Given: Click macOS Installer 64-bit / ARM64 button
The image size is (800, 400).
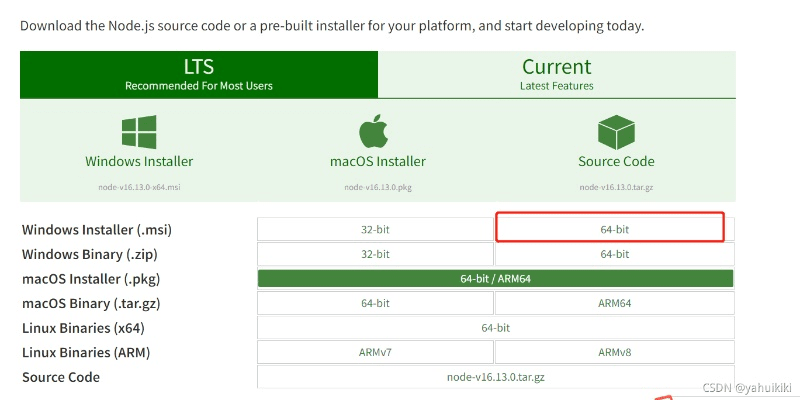Looking at the screenshot, I should click(x=495, y=278).
